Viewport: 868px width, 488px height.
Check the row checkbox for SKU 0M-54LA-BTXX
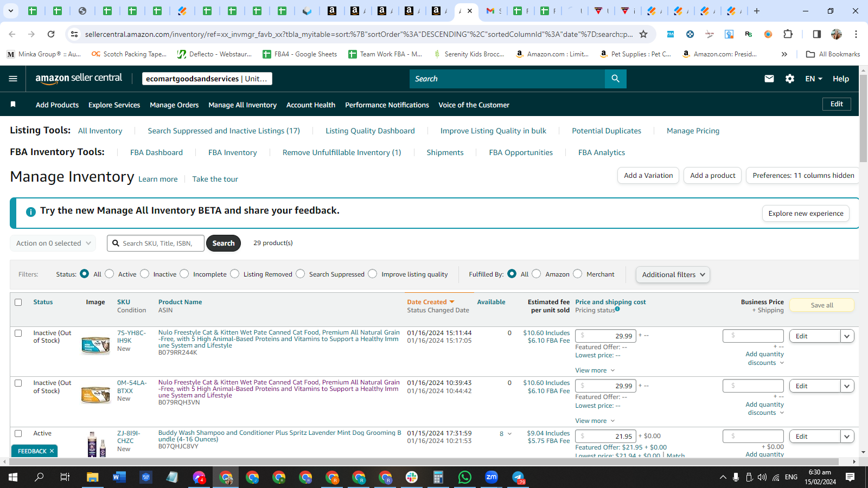[x=18, y=383]
